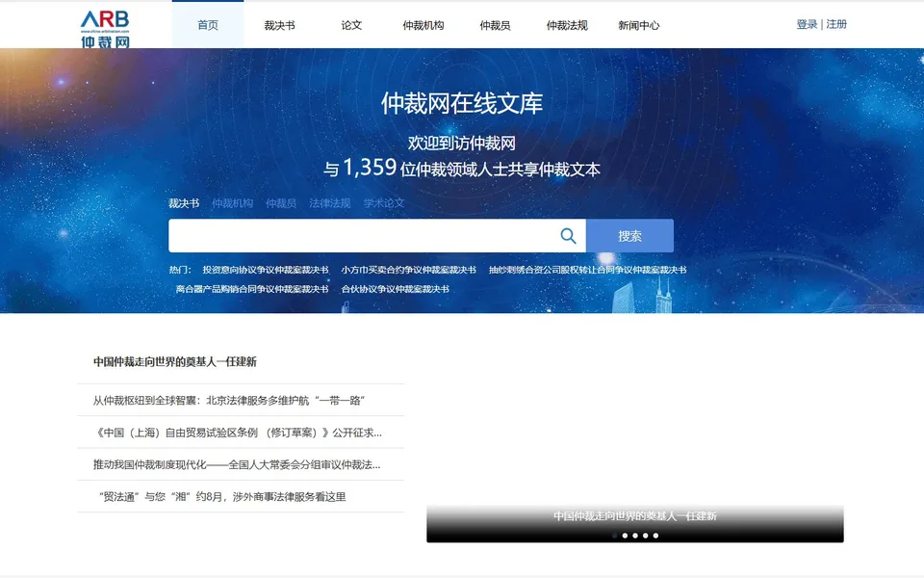Open hot search 抽纱刺绣合资公司股权转让合同争议
Image resolution: width=924 pixels, height=578 pixels.
[587, 270]
